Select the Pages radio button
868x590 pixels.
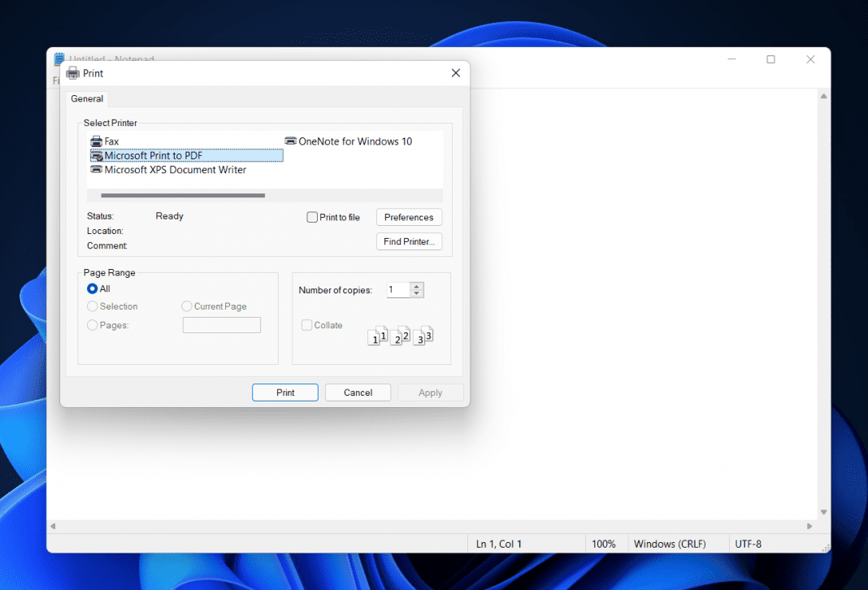coord(92,324)
